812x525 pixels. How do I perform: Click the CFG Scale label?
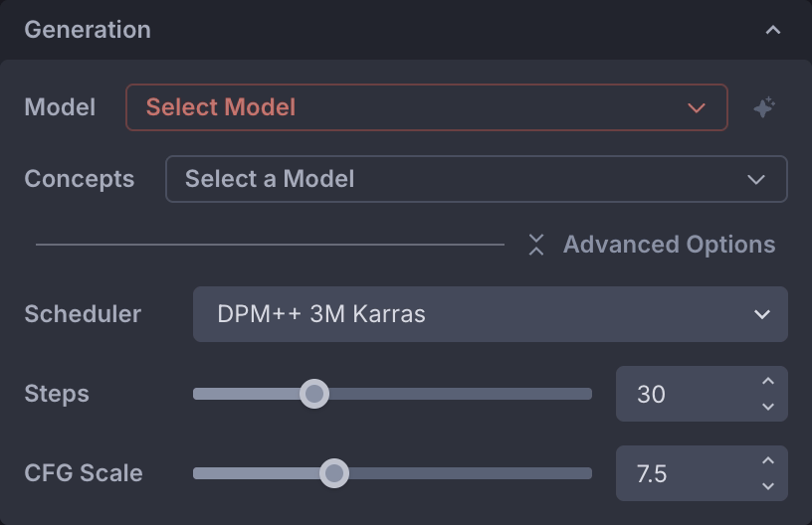click(x=83, y=473)
